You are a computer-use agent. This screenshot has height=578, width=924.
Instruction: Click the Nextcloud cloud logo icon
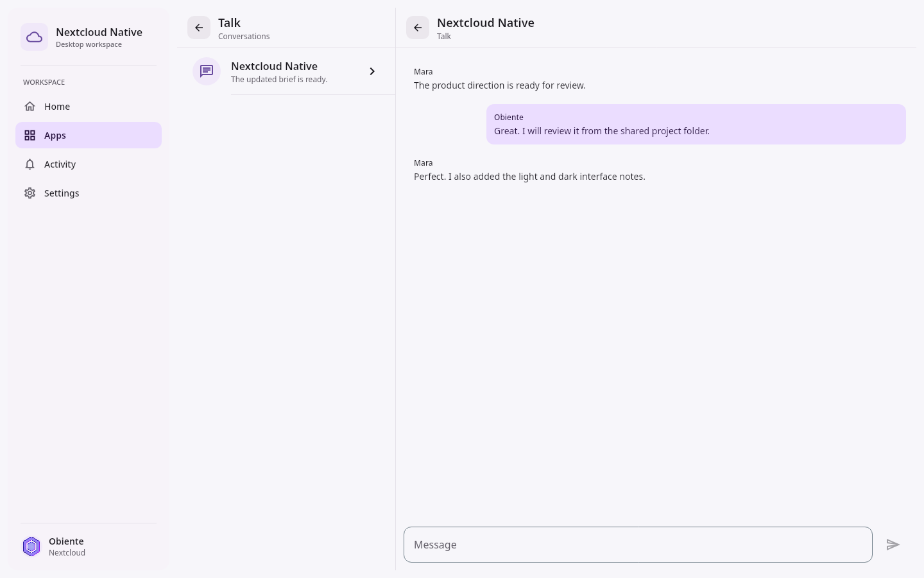tap(34, 37)
